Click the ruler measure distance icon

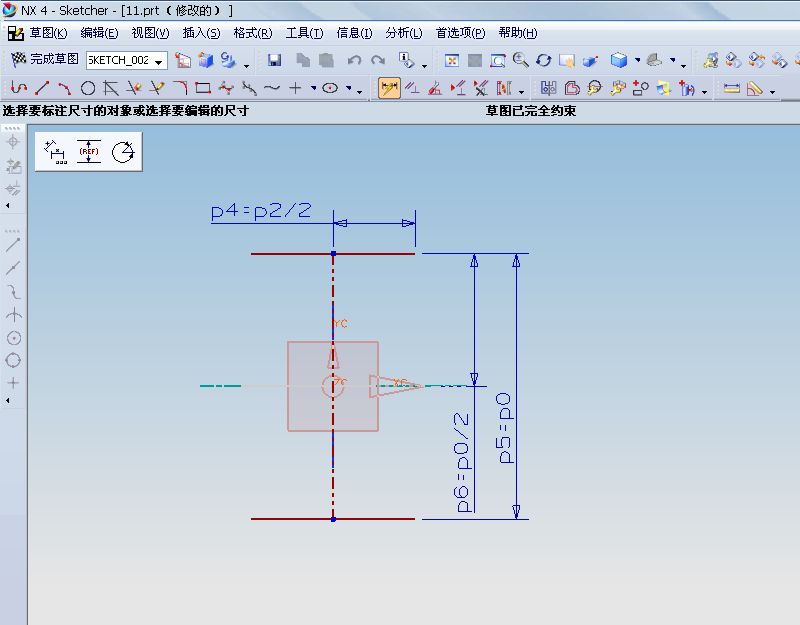tap(731, 89)
